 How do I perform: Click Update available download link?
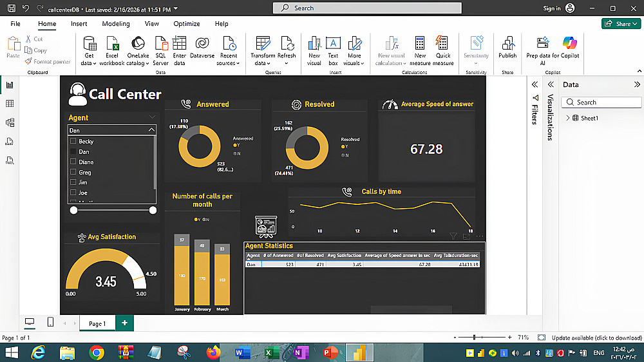(x=596, y=338)
